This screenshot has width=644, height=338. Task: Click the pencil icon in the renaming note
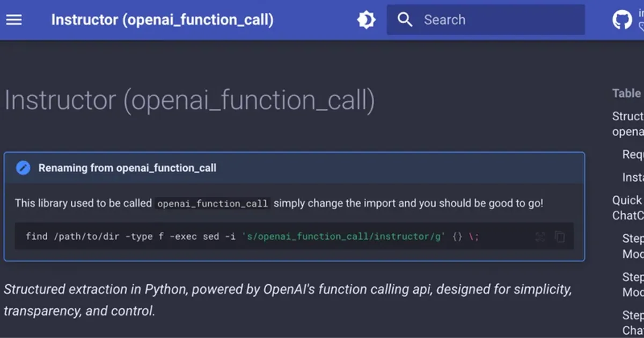23,168
